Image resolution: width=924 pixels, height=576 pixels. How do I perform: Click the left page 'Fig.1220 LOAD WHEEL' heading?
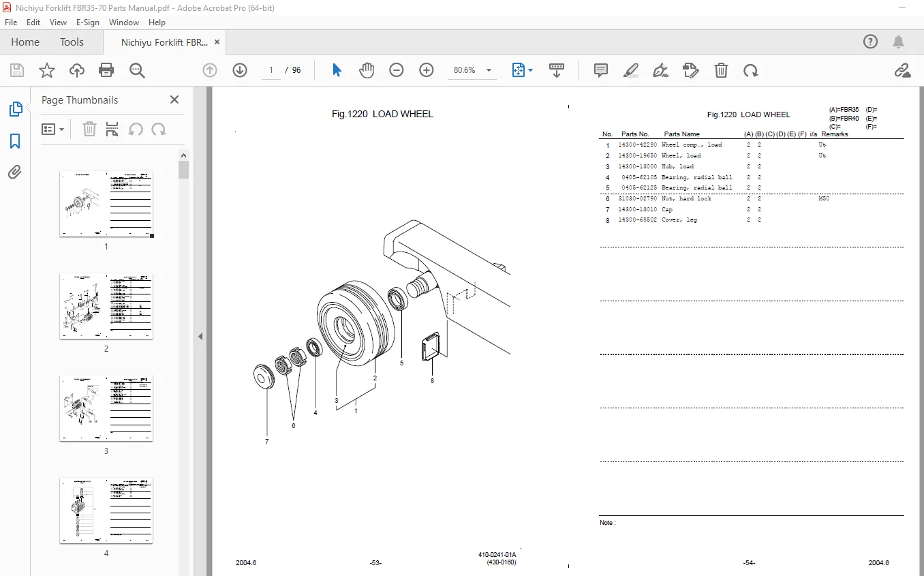point(382,114)
